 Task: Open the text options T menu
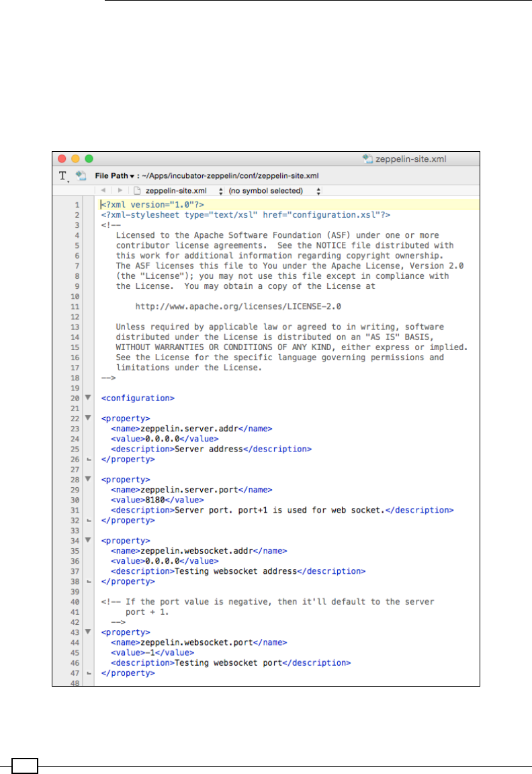point(63,176)
